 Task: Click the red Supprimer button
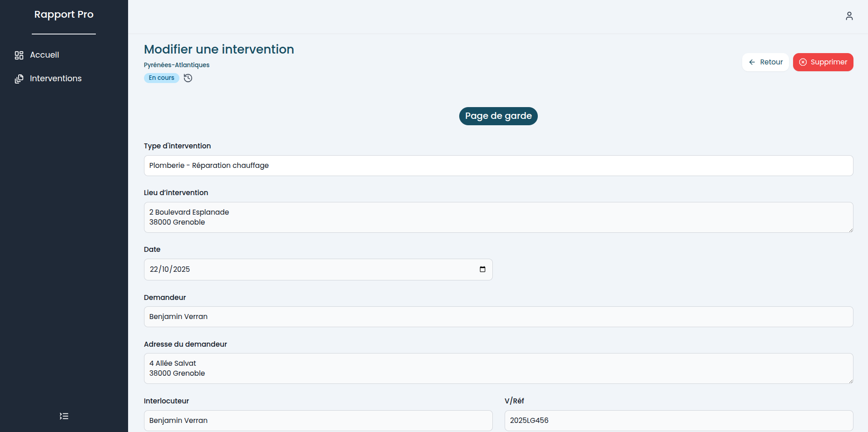click(823, 62)
